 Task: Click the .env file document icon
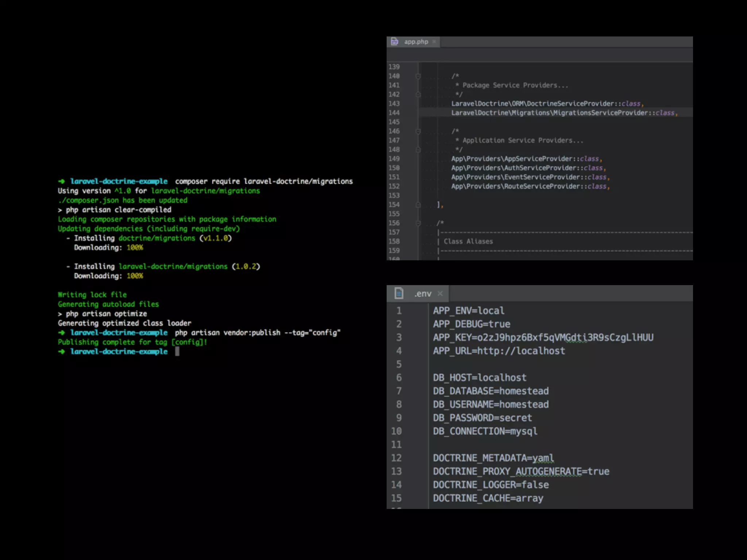(399, 293)
